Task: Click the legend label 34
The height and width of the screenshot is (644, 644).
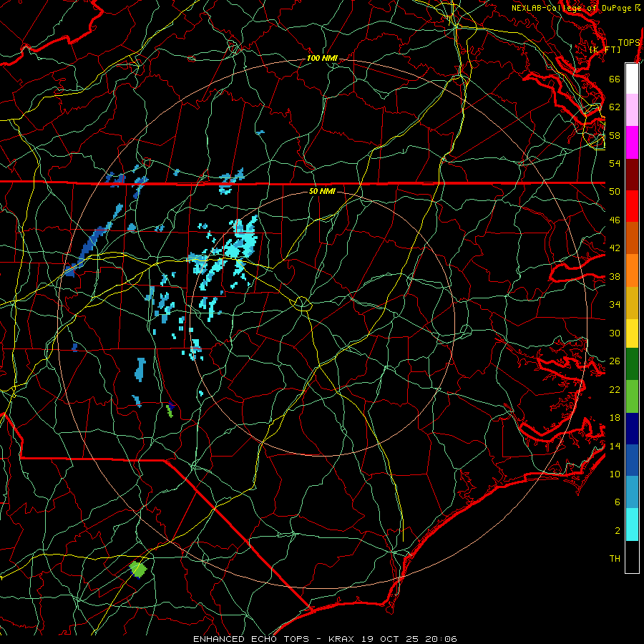Action: coord(615,305)
